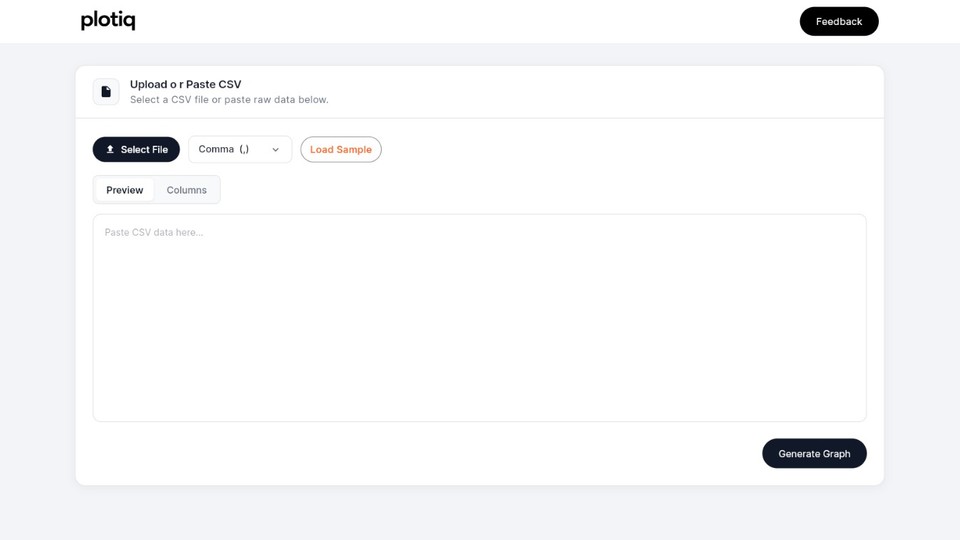The height and width of the screenshot is (540, 960).
Task: Click the 'Select a CSV file' subtitle text
Action: [x=229, y=100]
